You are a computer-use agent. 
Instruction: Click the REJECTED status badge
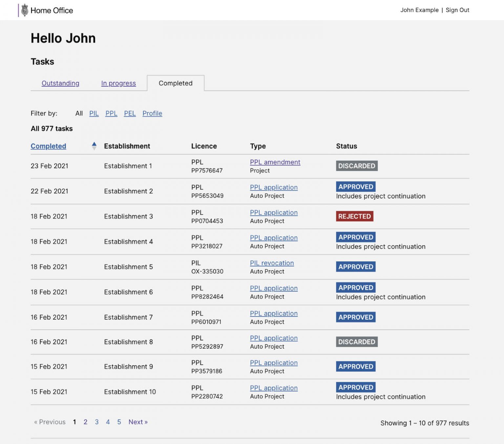(x=354, y=216)
